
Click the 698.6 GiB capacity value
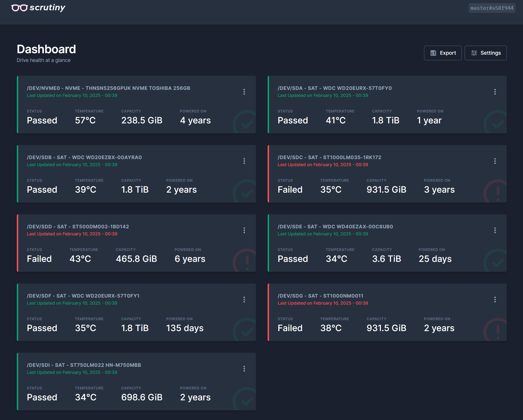tap(142, 397)
